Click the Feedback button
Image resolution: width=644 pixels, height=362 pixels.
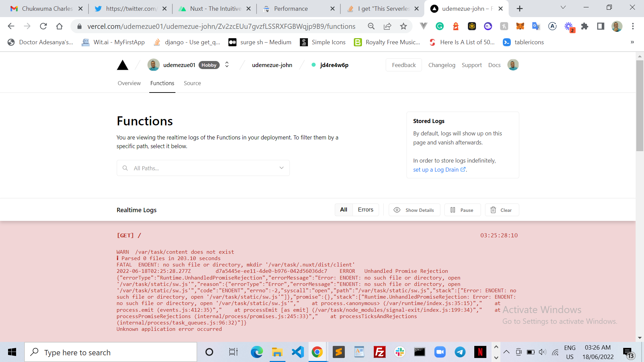[x=404, y=65]
